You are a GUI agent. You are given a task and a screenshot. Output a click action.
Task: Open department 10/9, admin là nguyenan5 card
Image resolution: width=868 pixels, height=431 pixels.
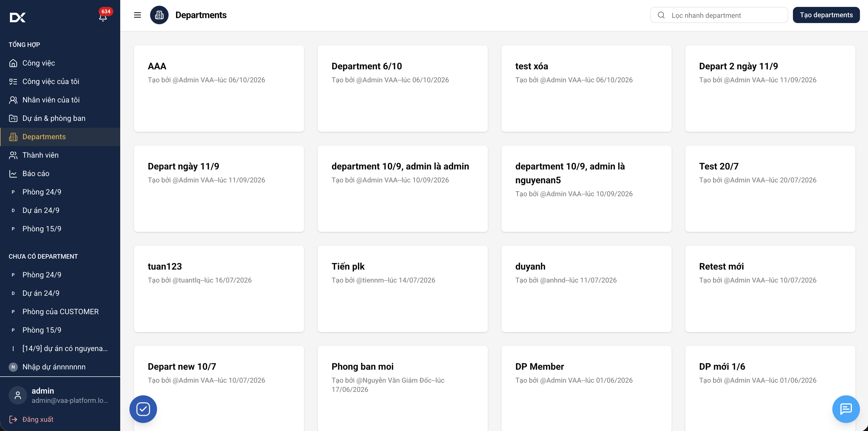[586, 189]
